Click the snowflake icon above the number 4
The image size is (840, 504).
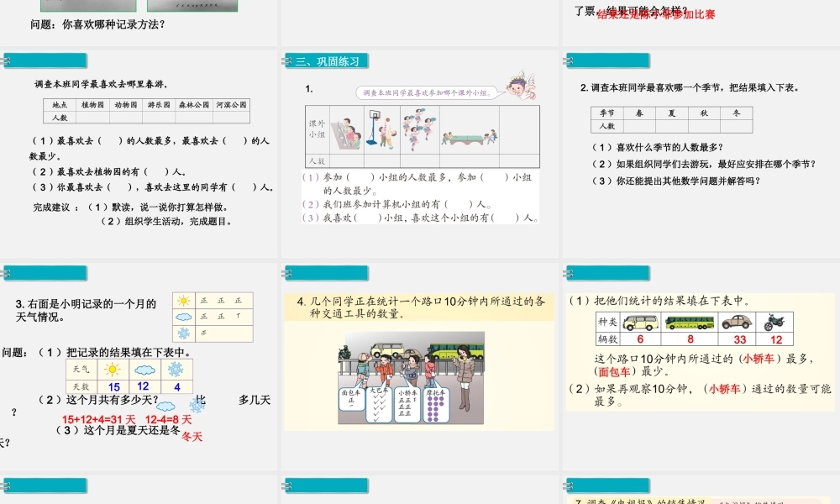coord(176,370)
